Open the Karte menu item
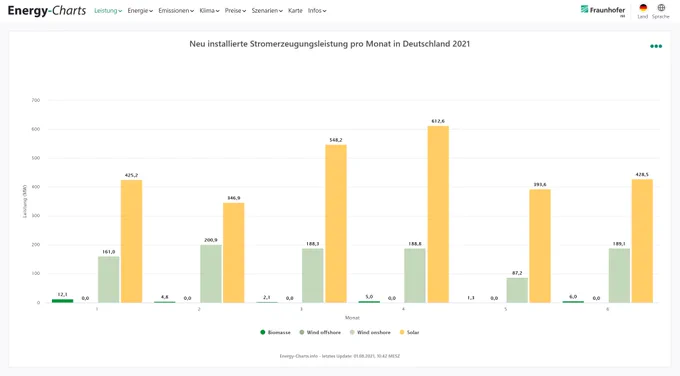Viewport: 680px width, 376px height. coord(295,11)
